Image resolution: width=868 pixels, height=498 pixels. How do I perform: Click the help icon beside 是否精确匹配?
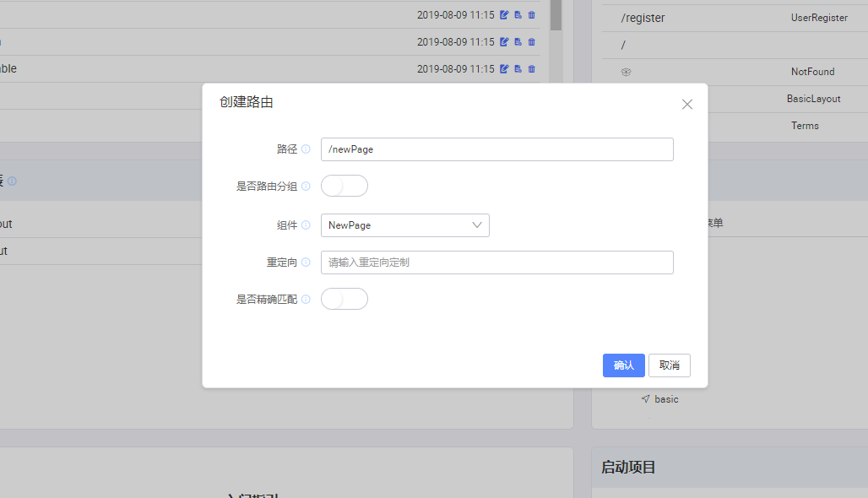tap(305, 299)
